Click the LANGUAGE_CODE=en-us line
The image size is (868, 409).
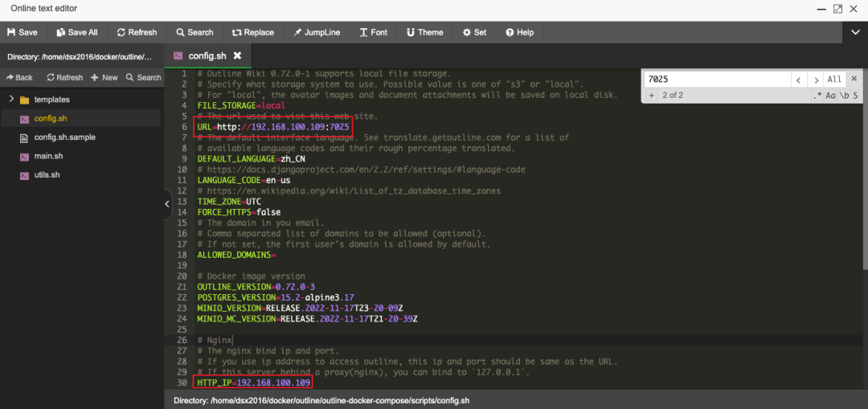[x=244, y=180]
